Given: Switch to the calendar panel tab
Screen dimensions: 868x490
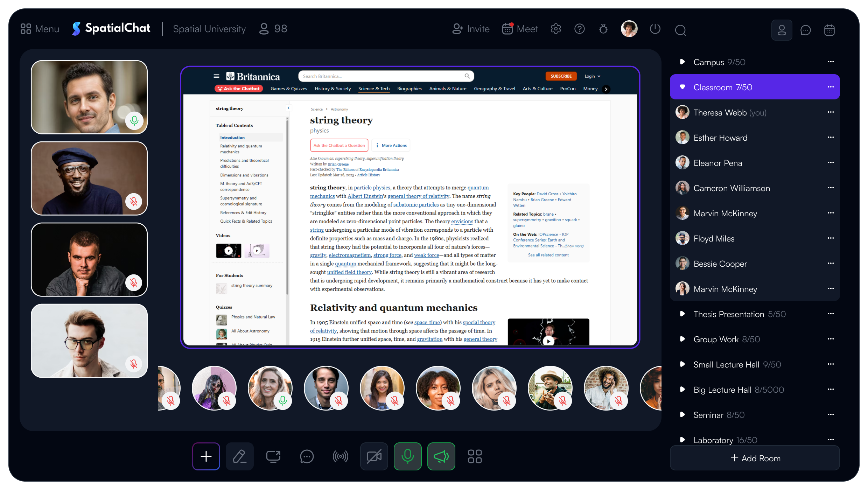Looking at the screenshot, I should (829, 30).
